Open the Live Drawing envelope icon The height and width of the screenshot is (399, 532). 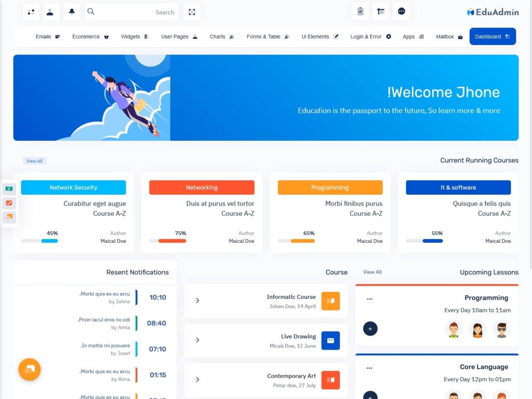tap(330, 341)
